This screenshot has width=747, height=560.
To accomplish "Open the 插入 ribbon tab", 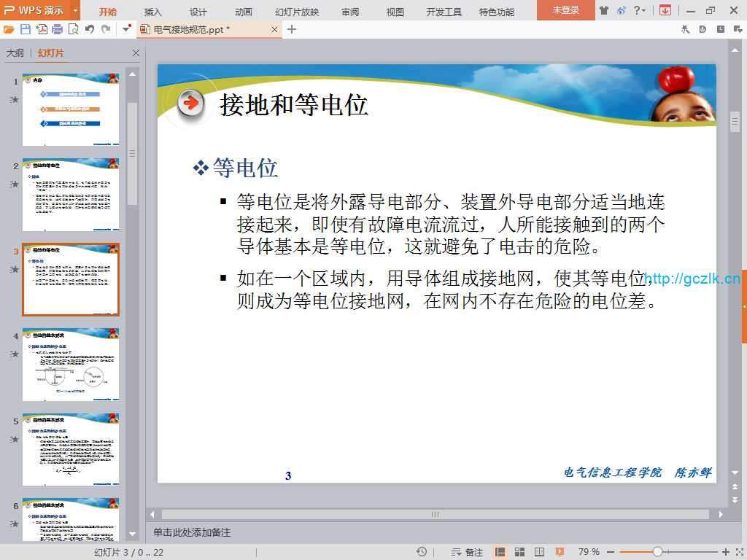I will coord(153,12).
